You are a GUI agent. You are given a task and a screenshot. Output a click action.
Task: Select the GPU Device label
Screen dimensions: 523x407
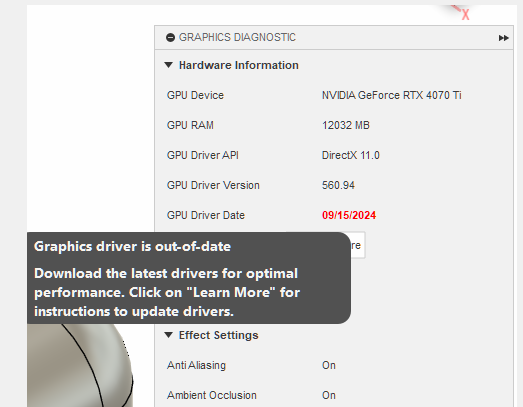pyautogui.click(x=195, y=95)
